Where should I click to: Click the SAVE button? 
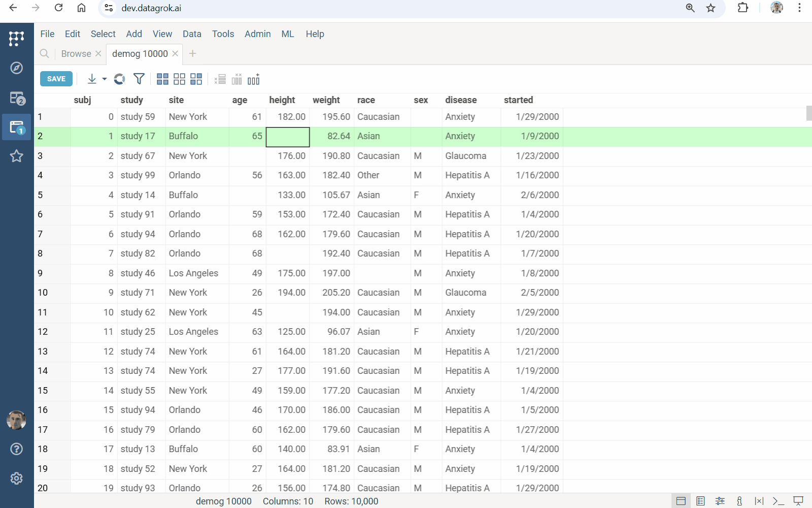56,79
